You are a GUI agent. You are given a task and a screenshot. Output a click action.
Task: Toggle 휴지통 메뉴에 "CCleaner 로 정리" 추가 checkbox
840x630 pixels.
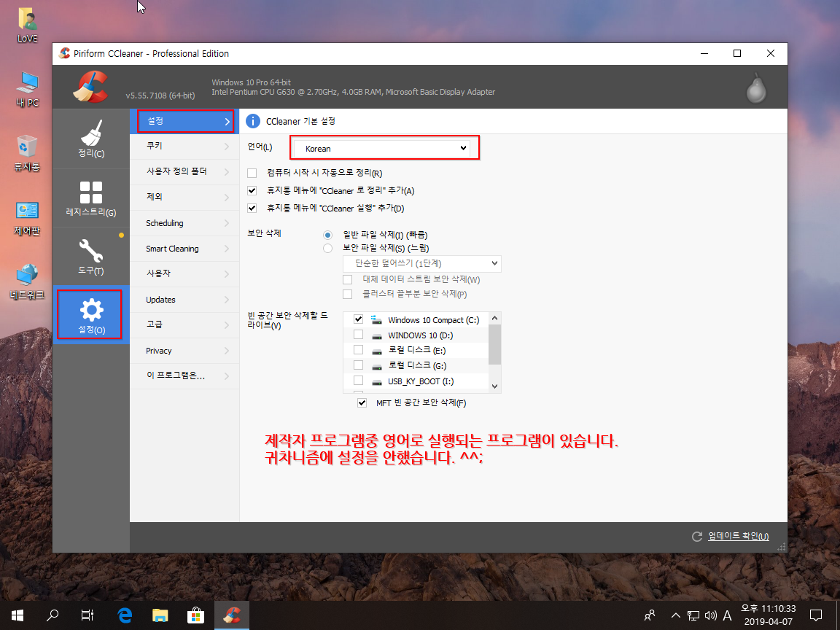point(252,191)
